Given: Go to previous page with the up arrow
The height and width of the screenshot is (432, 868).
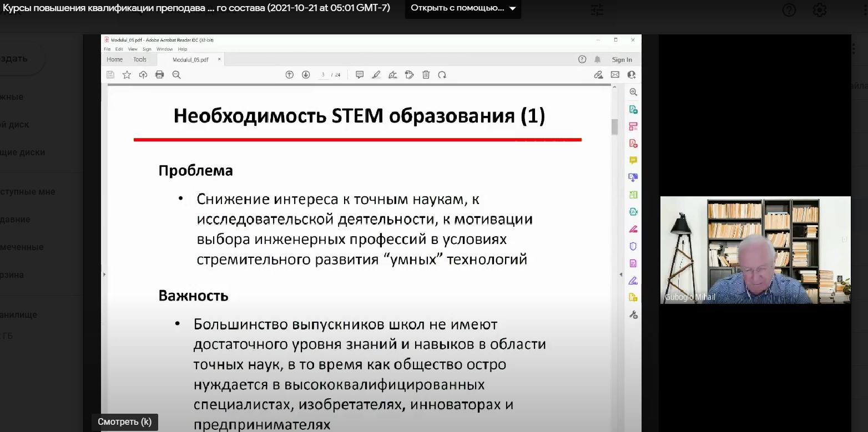Looking at the screenshot, I should (x=289, y=75).
